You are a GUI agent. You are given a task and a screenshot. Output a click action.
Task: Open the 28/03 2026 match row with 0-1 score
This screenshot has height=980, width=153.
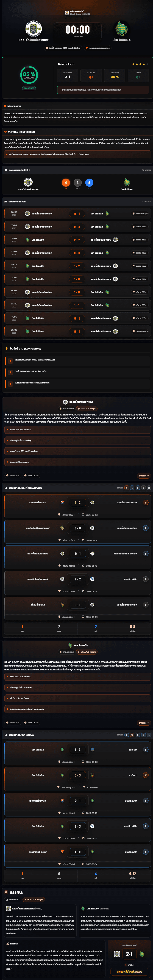77,214
